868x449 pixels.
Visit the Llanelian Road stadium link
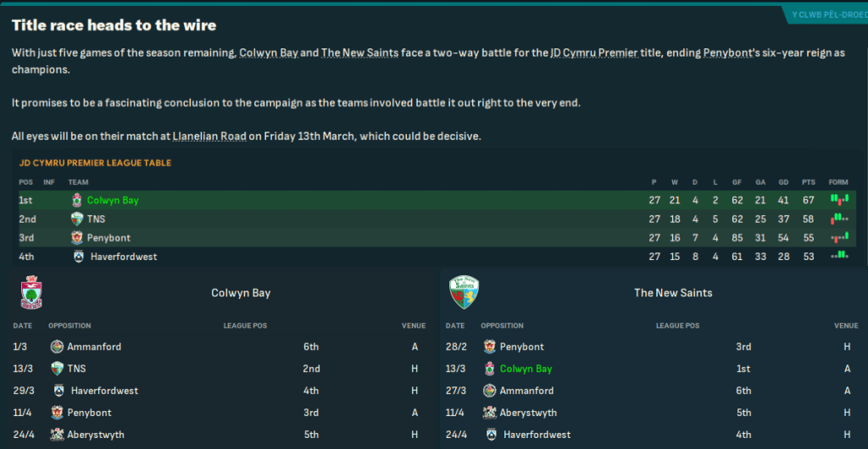click(x=209, y=136)
